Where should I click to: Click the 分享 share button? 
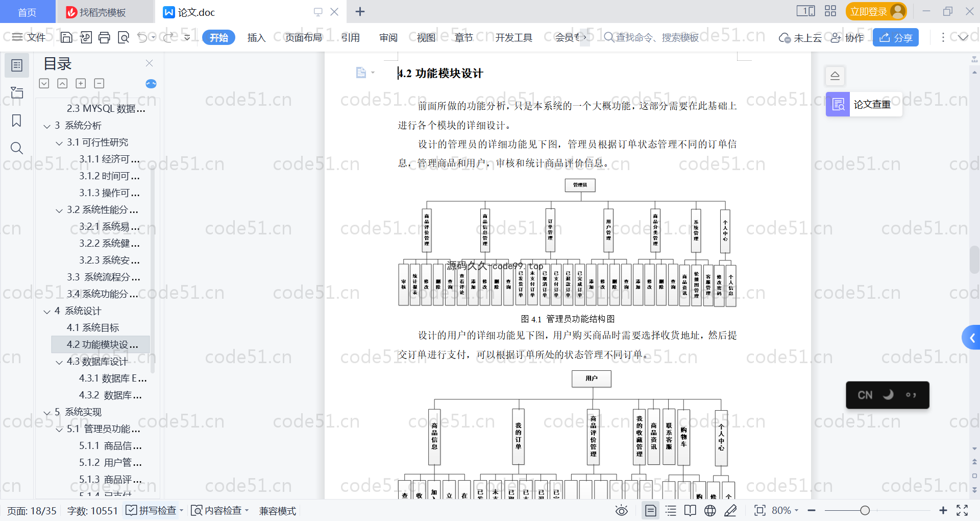click(x=896, y=37)
